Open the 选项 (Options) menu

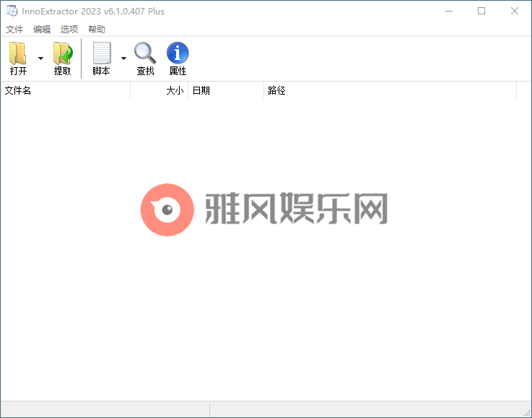point(69,30)
